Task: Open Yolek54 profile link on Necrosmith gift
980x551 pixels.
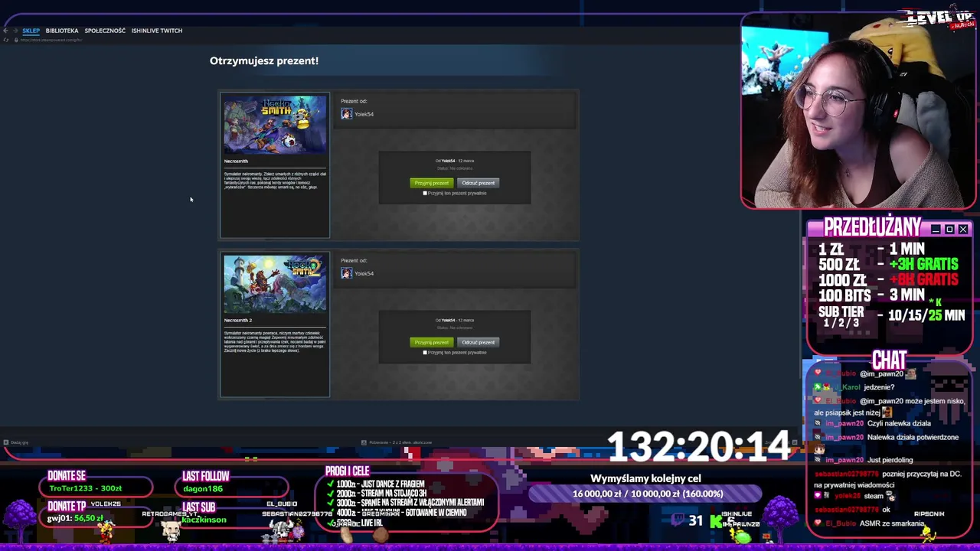Action: pos(364,114)
